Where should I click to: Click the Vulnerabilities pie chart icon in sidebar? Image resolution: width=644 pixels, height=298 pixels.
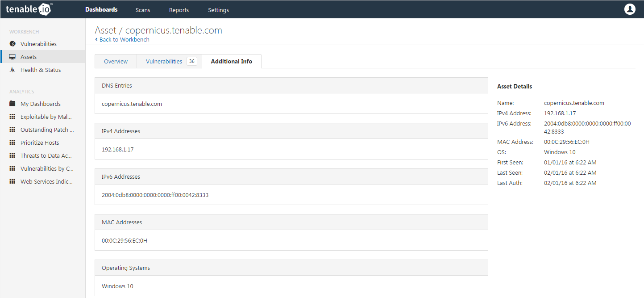click(x=12, y=44)
